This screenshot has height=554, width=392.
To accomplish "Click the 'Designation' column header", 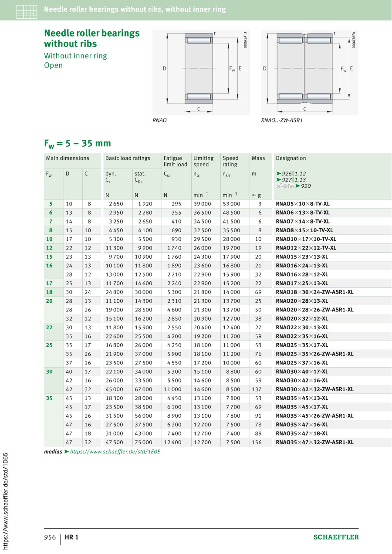I will 291,158.
